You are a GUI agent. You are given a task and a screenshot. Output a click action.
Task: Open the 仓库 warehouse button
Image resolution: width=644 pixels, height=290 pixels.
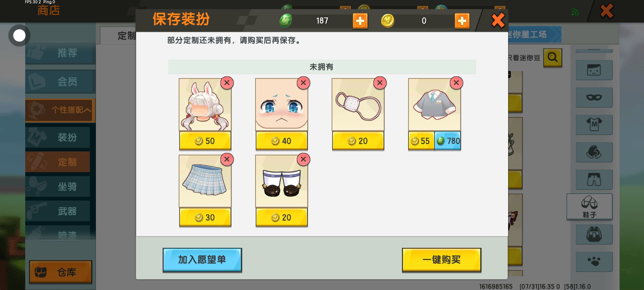coord(61,272)
